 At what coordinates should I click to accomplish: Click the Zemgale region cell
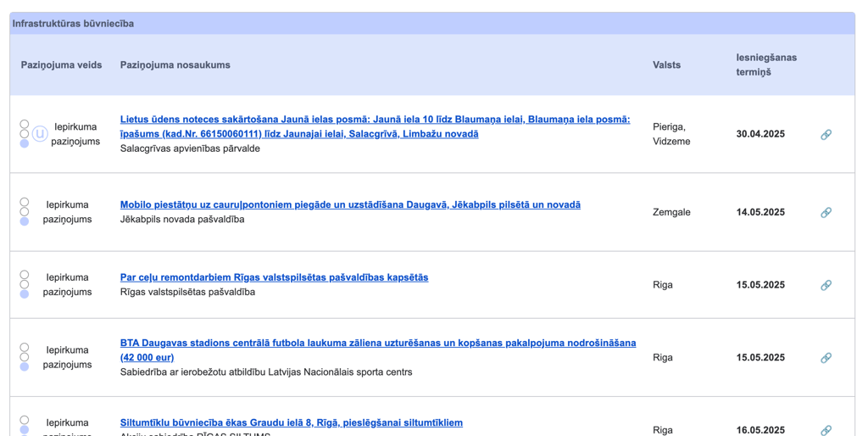671,212
